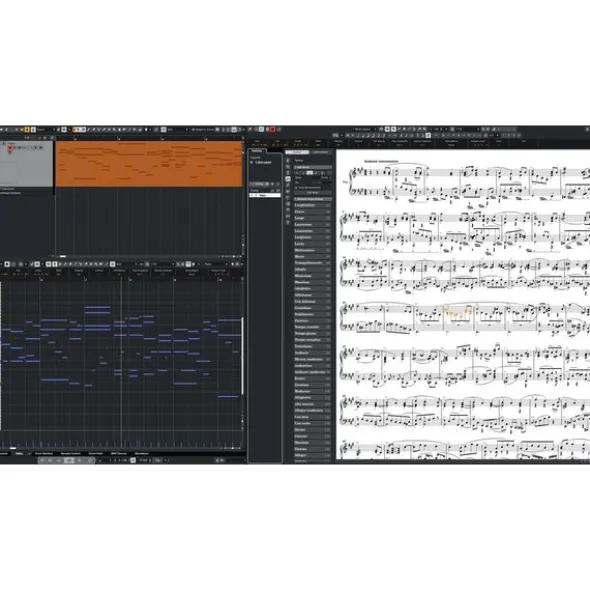590x591 pixels.
Task: Open dropdown at right of Key Editor toolbar
Action: click(216, 264)
